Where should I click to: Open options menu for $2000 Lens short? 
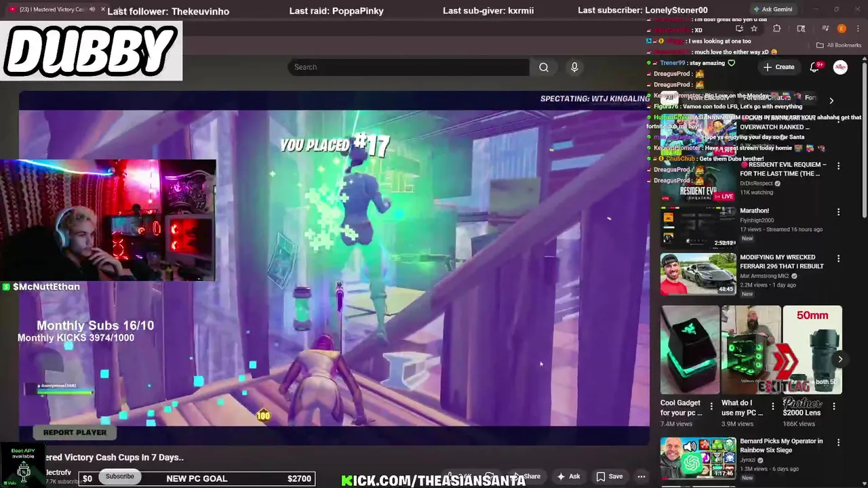pyautogui.click(x=834, y=407)
